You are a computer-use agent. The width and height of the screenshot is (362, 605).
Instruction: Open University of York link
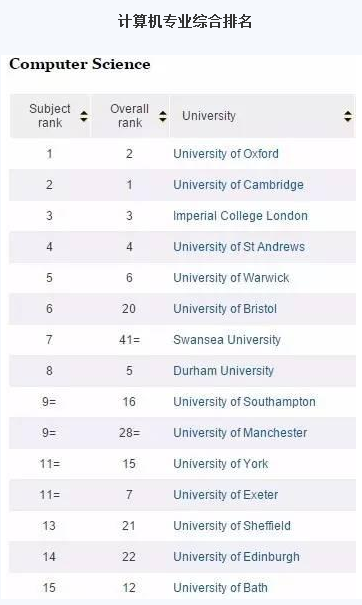point(221,464)
